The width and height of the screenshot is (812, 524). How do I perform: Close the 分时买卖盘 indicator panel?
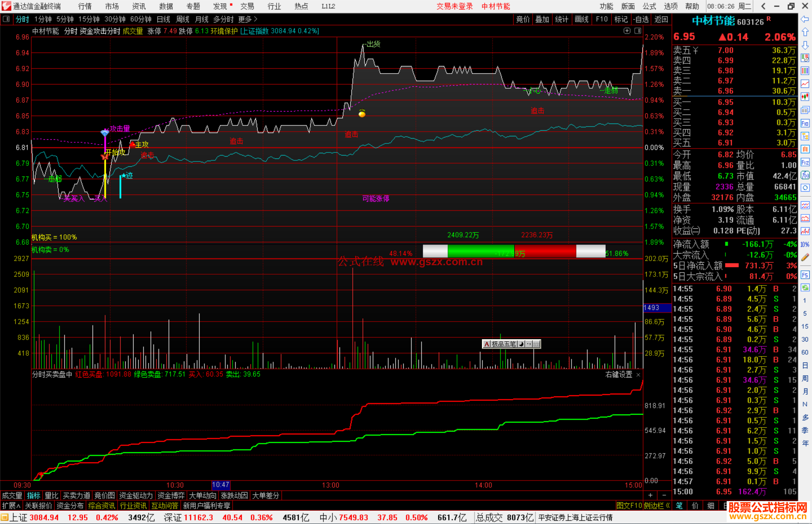[x=638, y=375]
